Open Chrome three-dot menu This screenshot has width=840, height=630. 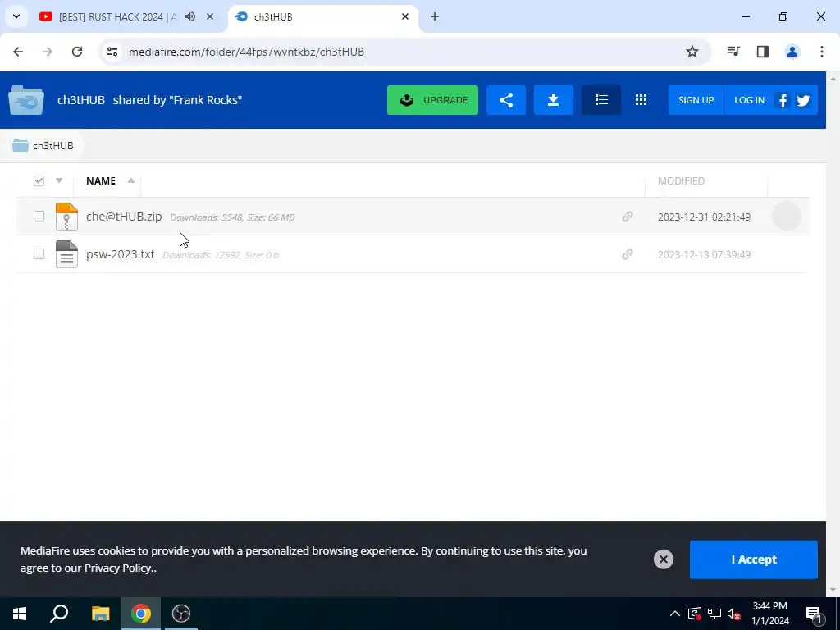(822, 52)
